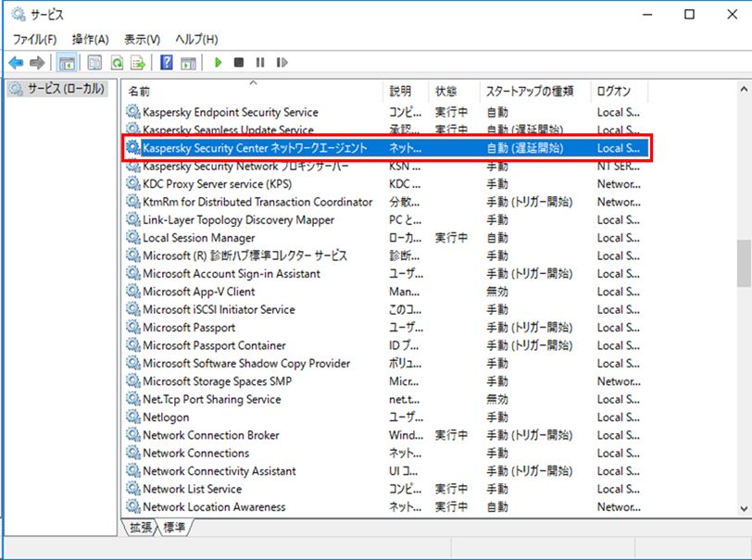This screenshot has width=752, height=560.
Task: Click the scrollbar up arrow
Action: [x=744, y=89]
